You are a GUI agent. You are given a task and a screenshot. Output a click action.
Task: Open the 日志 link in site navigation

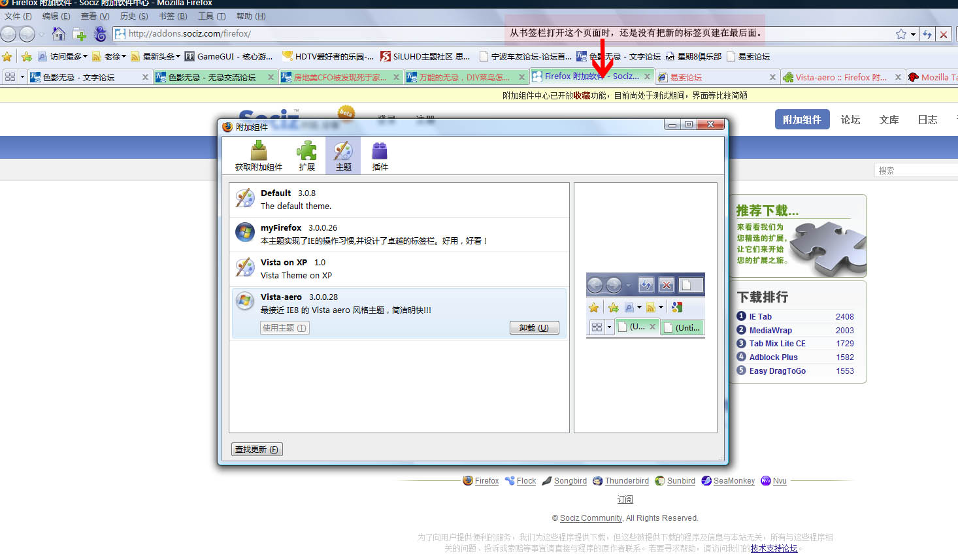pos(927,120)
